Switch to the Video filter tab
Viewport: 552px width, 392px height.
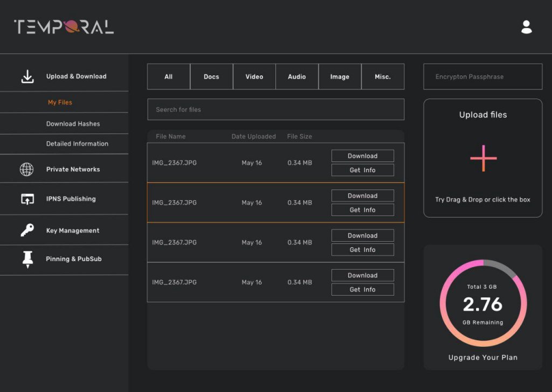pos(254,76)
